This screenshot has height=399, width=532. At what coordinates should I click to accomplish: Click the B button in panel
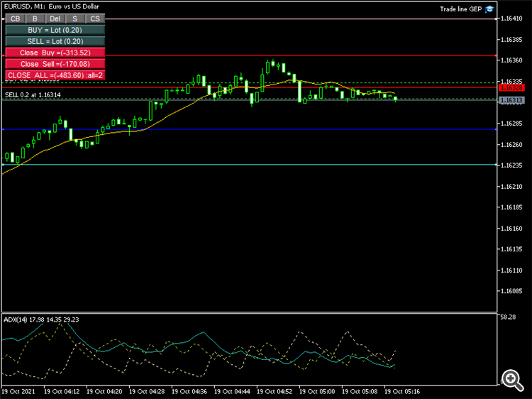(x=35, y=18)
